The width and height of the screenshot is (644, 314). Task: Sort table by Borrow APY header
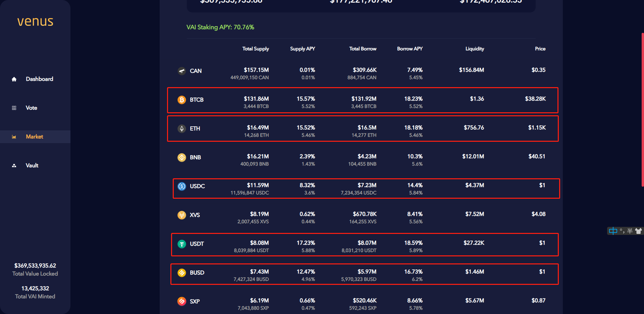tap(410, 49)
